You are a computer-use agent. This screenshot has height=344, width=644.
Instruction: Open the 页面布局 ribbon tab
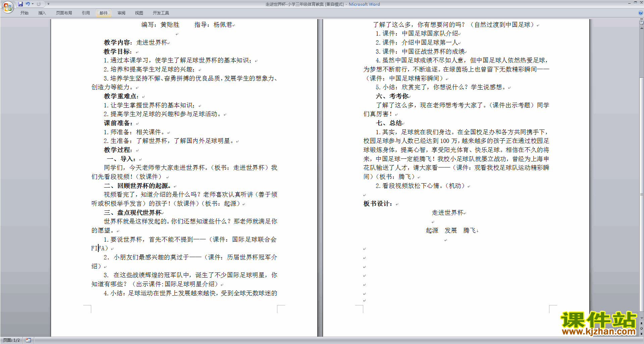64,13
